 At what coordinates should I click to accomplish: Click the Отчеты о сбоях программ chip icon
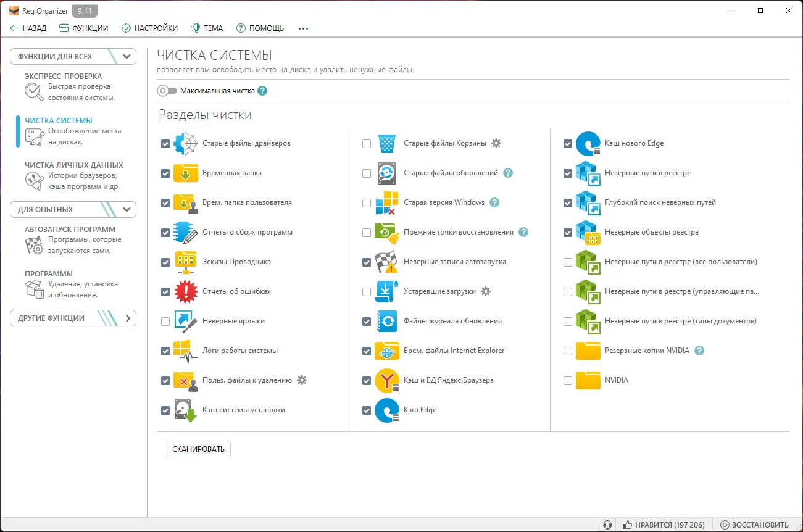pyautogui.click(x=185, y=232)
